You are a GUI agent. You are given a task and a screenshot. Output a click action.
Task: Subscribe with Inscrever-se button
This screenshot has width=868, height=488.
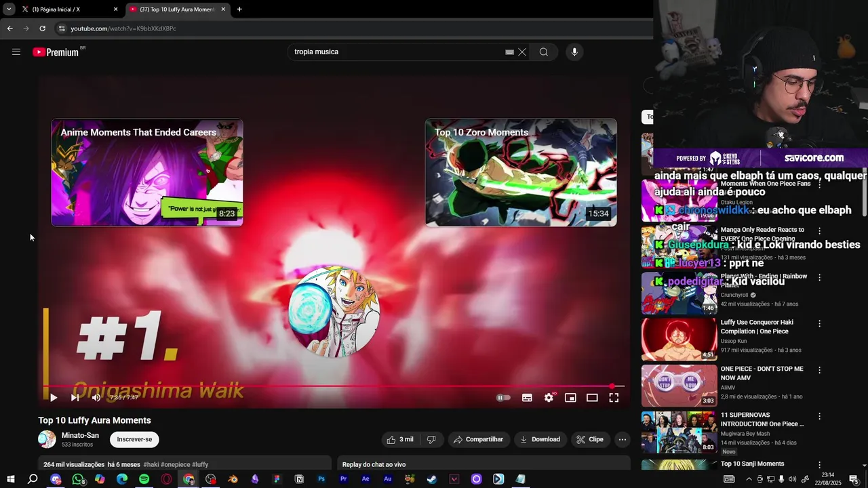134,439
